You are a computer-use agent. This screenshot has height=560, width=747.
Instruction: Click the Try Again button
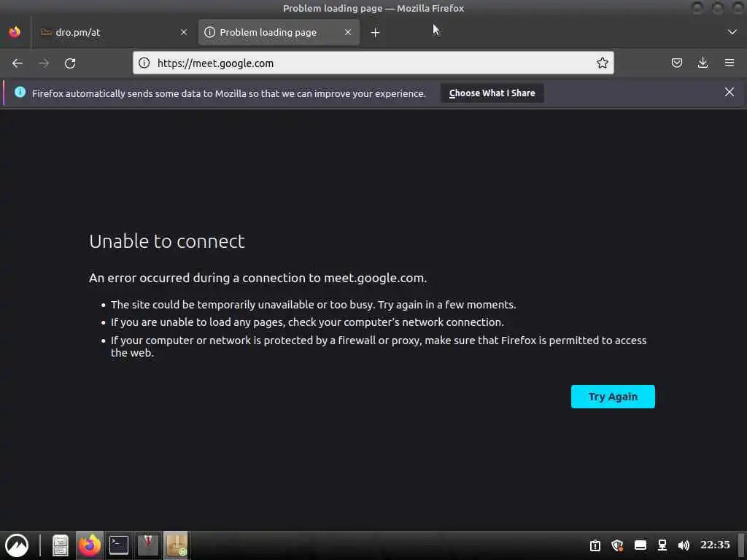tap(613, 397)
